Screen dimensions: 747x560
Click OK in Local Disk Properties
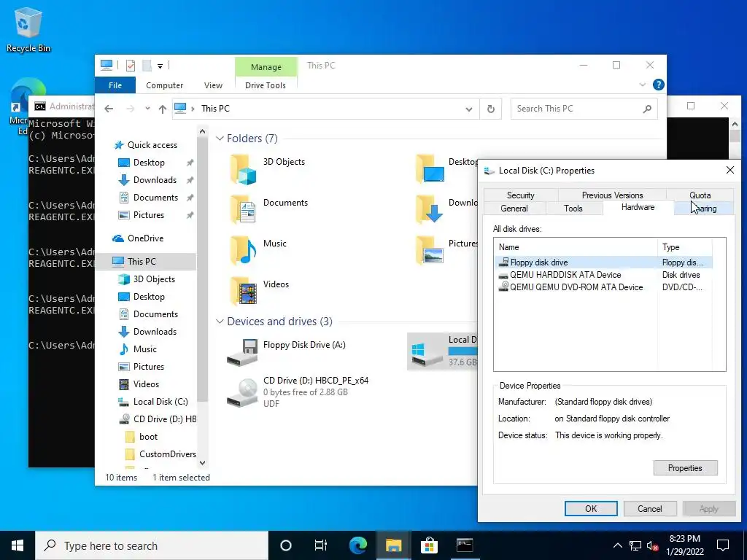point(591,508)
